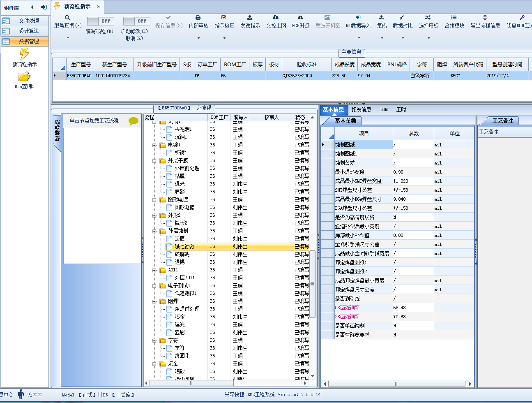Collapse the 组件库 panel left arrow
Screen dimensions: 532x403
pos(32,7)
